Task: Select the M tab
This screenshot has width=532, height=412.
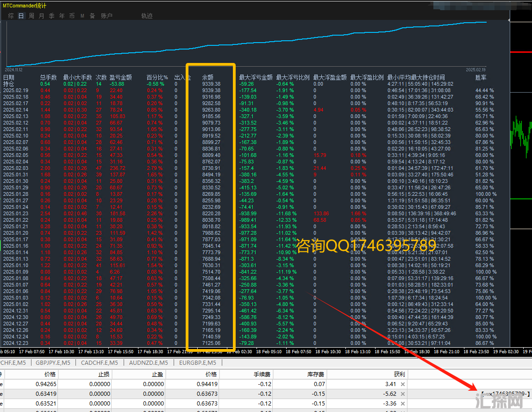Action: coord(82,16)
